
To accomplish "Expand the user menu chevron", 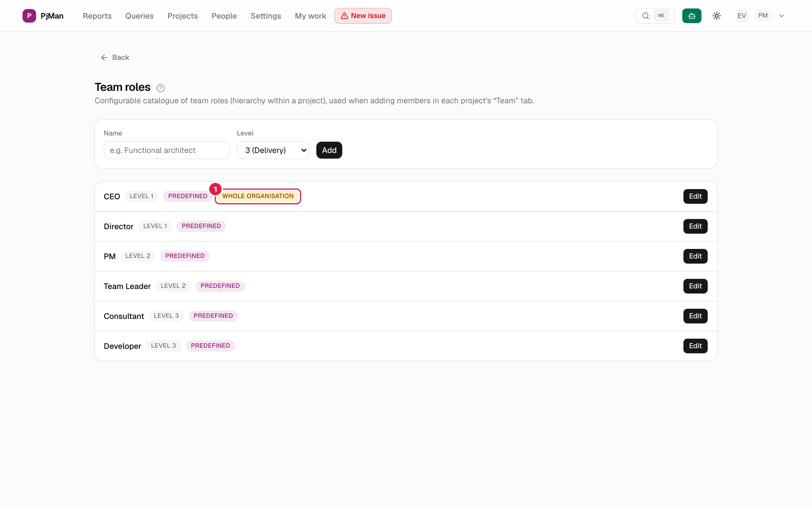I will pyautogui.click(x=782, y=16).
